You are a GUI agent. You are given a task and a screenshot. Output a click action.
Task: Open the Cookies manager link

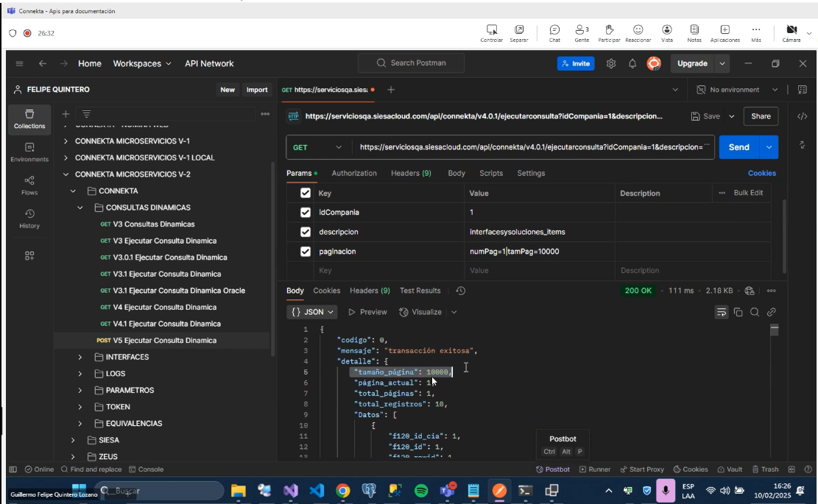point(762,172)
